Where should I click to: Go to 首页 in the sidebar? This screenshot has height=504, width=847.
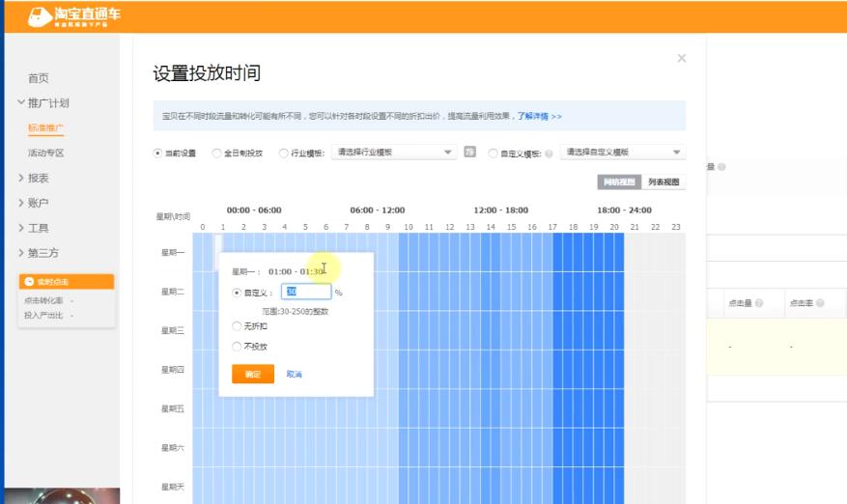pyautogui.click(x=39, y=78)
